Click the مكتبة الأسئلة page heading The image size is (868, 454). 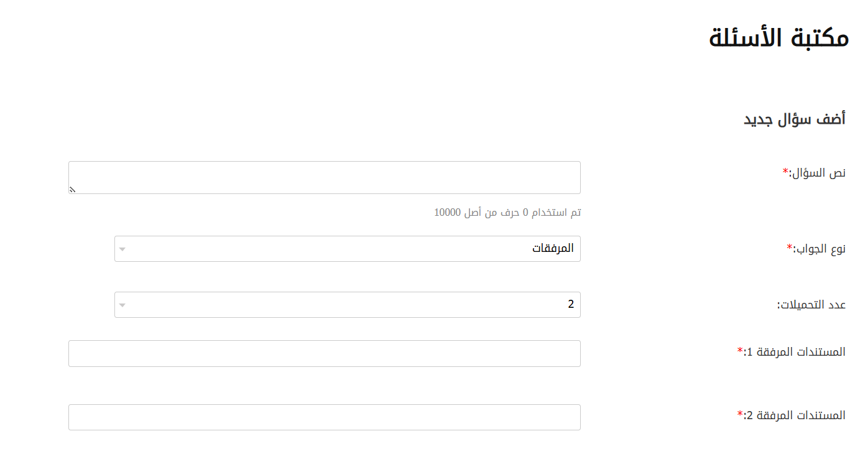point(778,38)
